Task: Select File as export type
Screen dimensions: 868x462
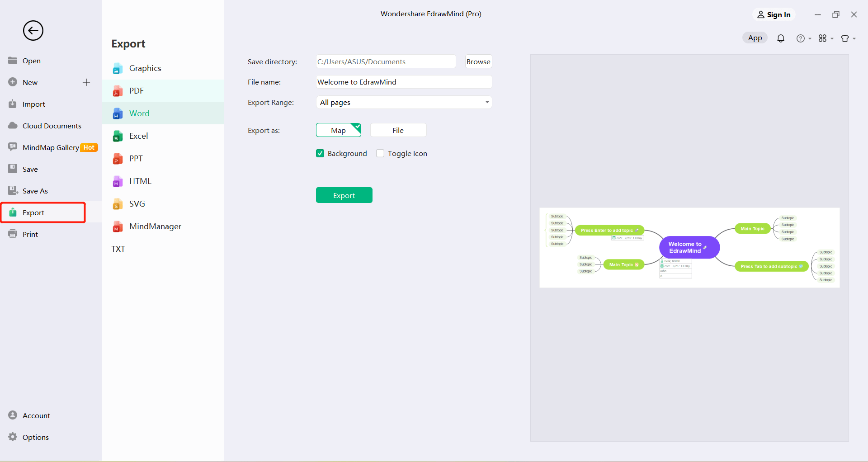Action: pos(398,130)
